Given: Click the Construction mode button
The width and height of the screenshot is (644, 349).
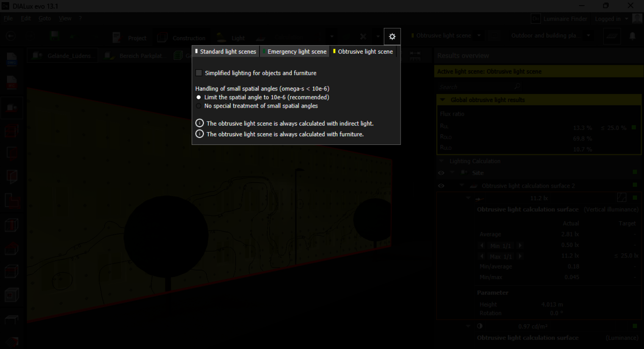Looking at the screenshot, I should tap(182, 38).
